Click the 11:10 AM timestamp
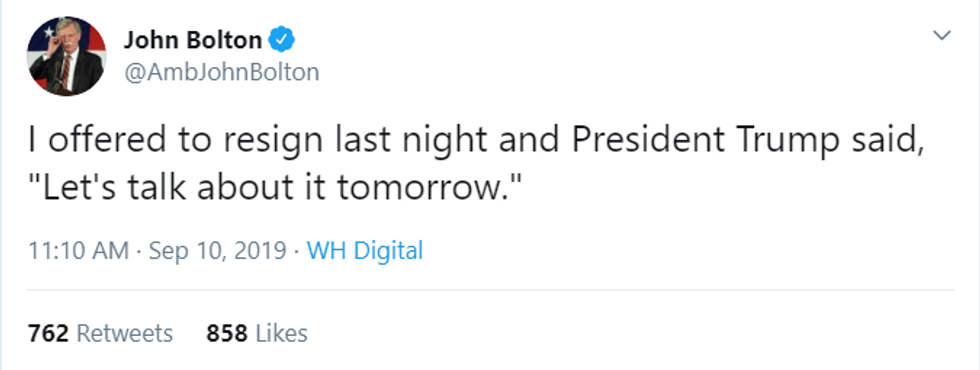 (x=78, y=251)
